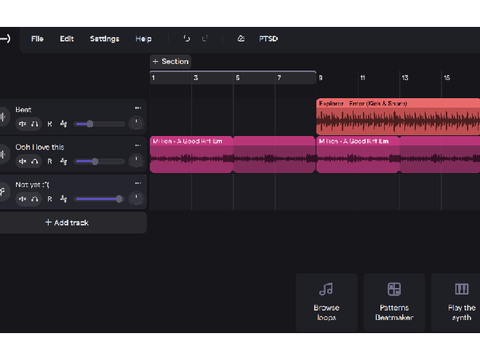
Task: Click the Browse loops music note tile
Action: 327,302
